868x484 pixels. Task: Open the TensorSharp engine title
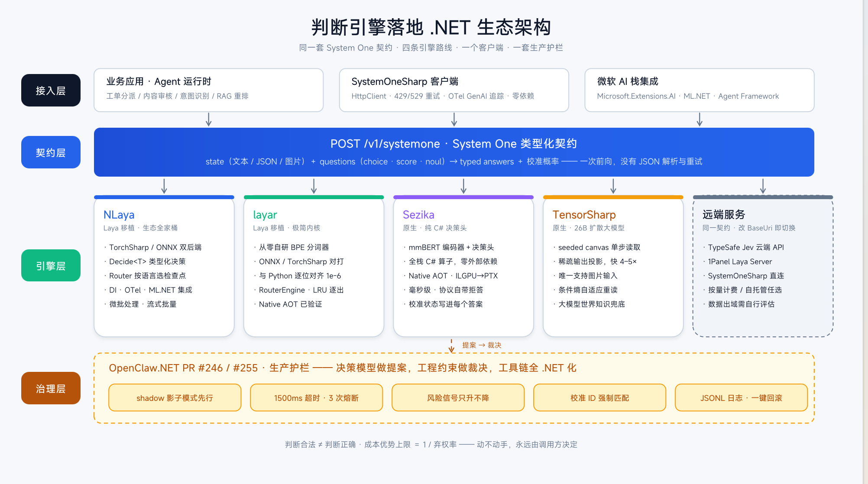tap(584, 215)
